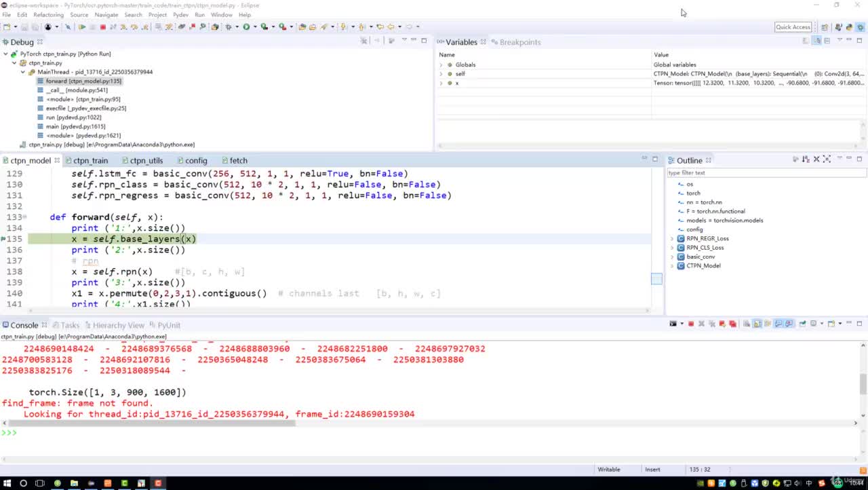Expand RPN_REGR_Loss in Outline

(672, 239)
